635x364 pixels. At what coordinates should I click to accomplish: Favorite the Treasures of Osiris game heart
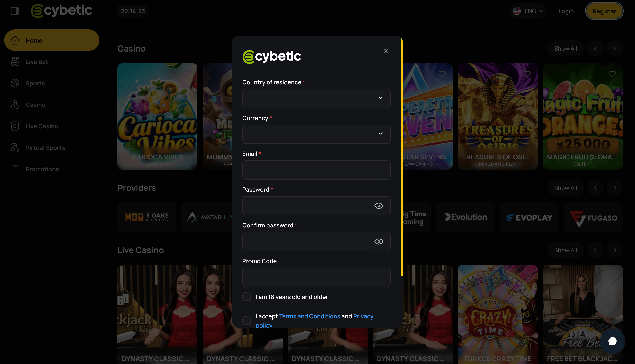[x=527, y=74]
